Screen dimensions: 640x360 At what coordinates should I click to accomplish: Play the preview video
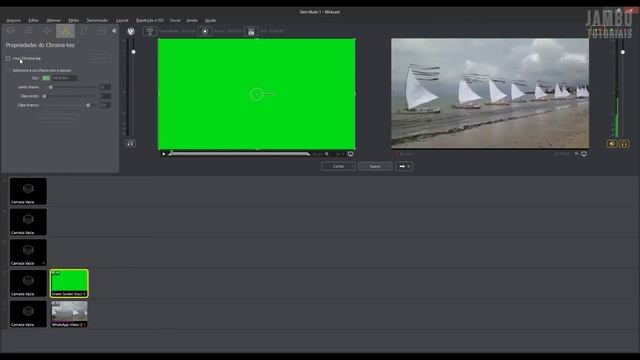(x=164, y=154)
